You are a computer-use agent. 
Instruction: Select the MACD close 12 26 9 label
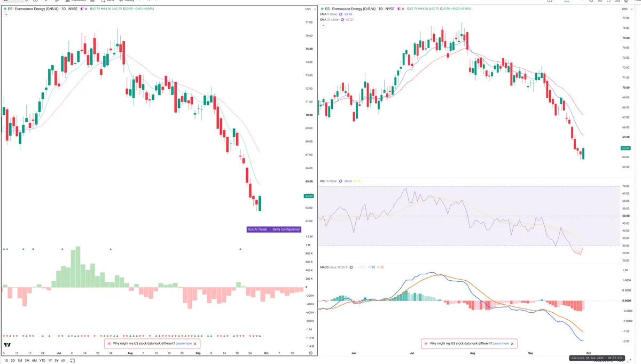(x=334, y=267)
